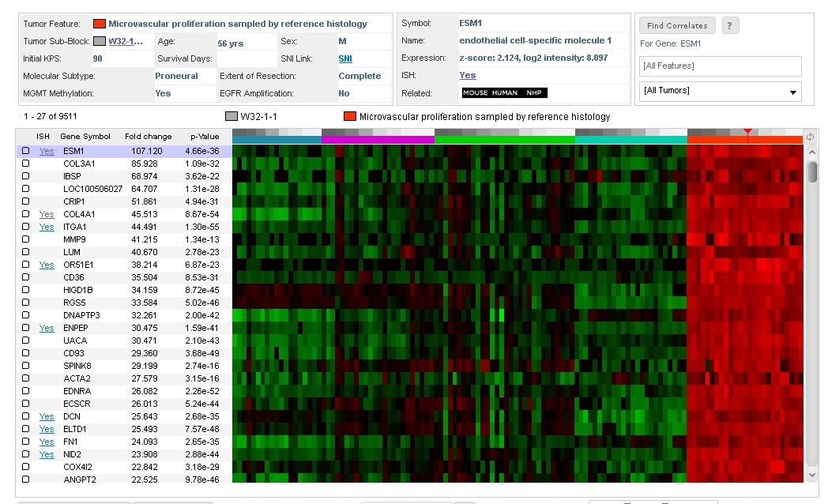This screenshot has height=504, width=828.
Task: Select the RGS5 gene symbol
Action: click(74, 303)
